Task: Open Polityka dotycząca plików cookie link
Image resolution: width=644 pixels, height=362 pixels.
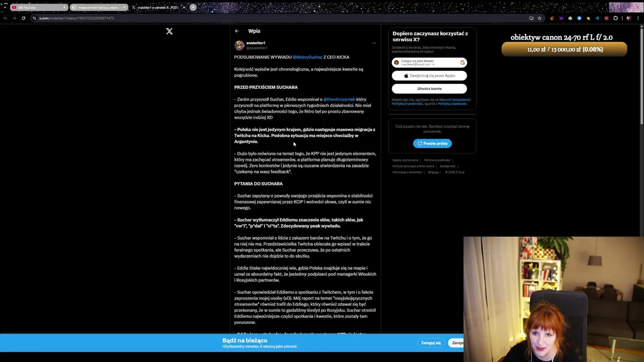Action: point(413,166)
